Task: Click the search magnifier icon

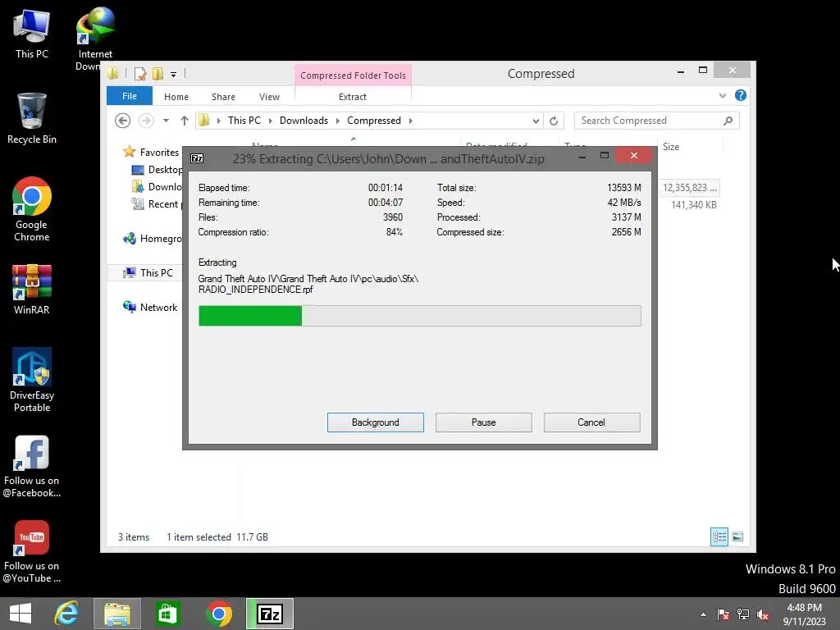Action: coord(728,121)
